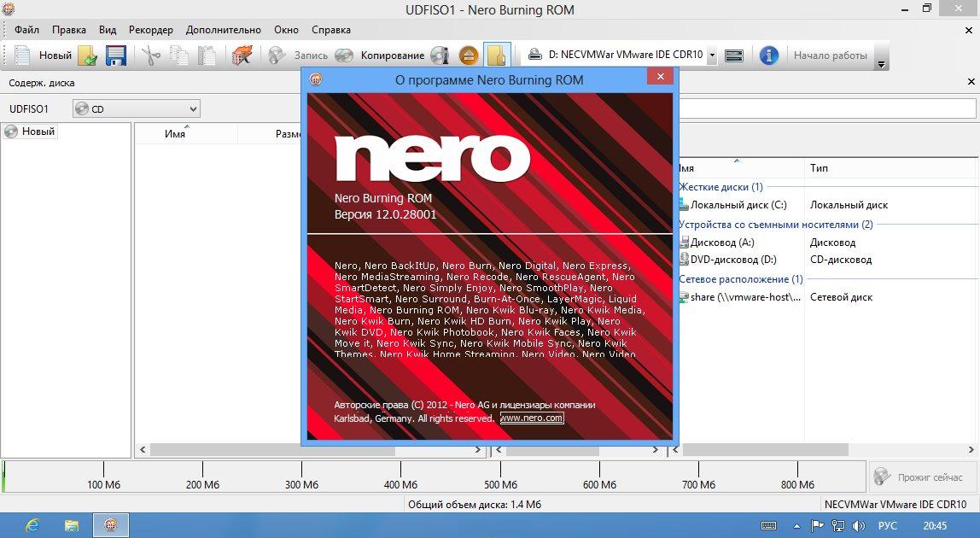Click the Nero Burning ROM taskbar button
980x538 pixels.
click(x=111, y=525)
